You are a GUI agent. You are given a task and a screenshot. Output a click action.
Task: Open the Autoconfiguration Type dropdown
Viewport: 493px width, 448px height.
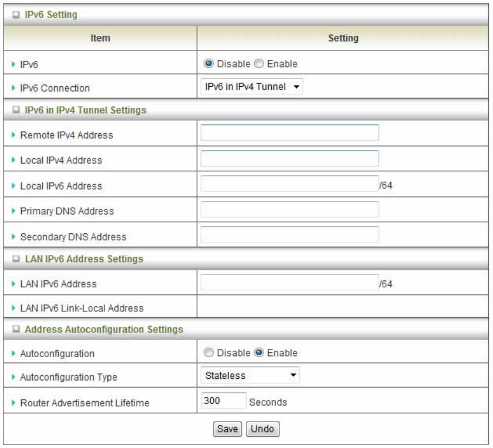pyautogui.click(x=249, y=375)
